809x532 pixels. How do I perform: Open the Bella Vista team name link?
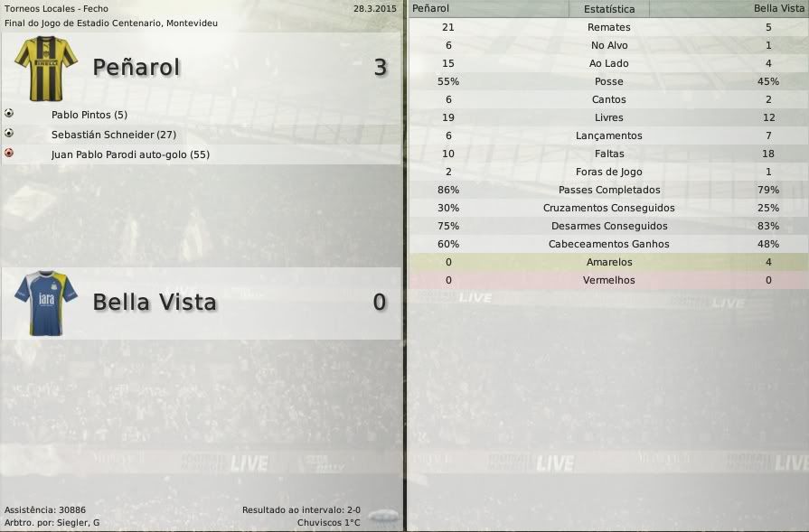point(155,302)
